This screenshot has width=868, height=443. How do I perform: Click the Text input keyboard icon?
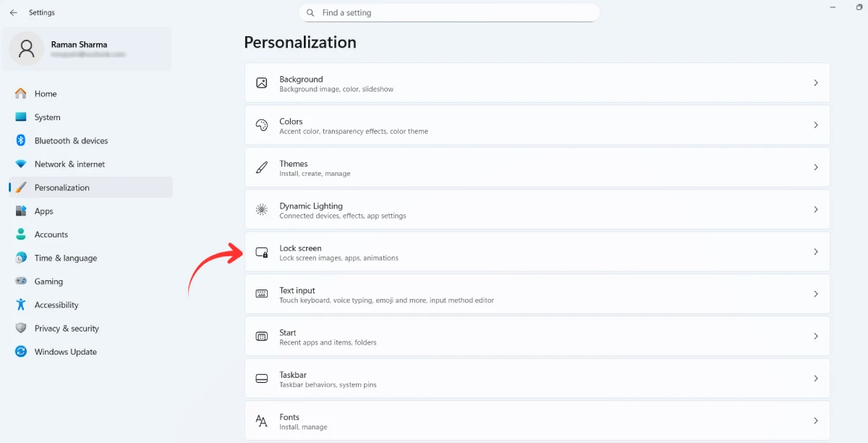coord(261,293)
